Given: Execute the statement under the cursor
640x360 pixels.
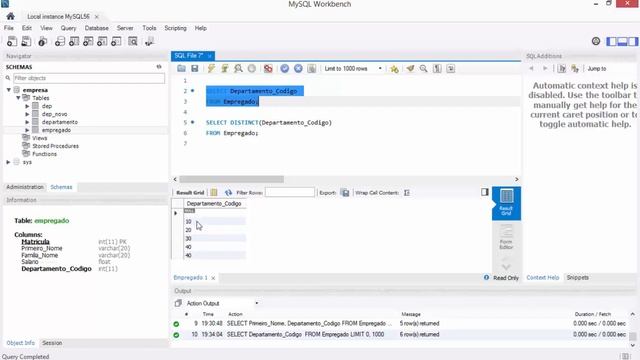Looking at the screenshot, I should click(224, 69).
